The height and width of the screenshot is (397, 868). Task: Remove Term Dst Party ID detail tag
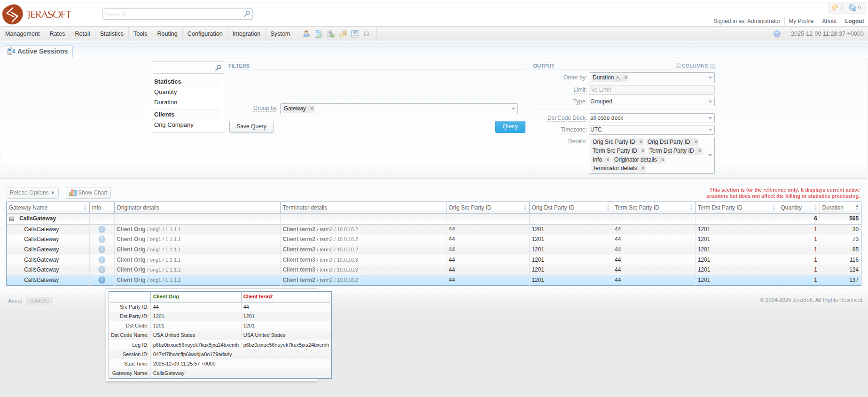[x=700, y=151]
